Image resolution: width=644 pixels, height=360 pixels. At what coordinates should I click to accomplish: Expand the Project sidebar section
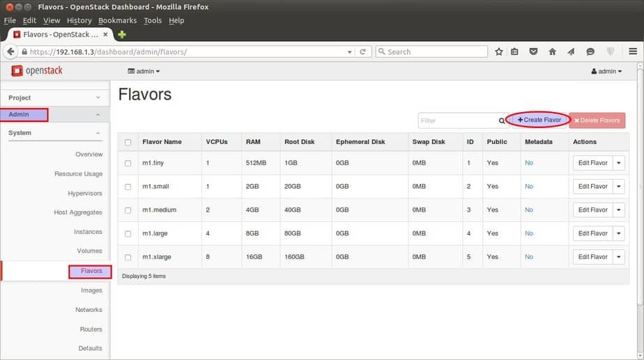point(55,97)
